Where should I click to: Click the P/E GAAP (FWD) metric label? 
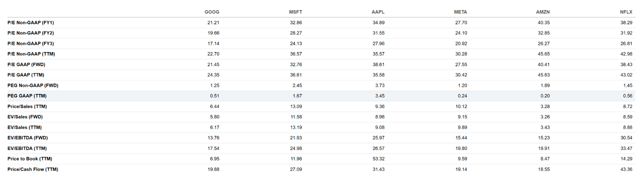(x=26, y=65)
